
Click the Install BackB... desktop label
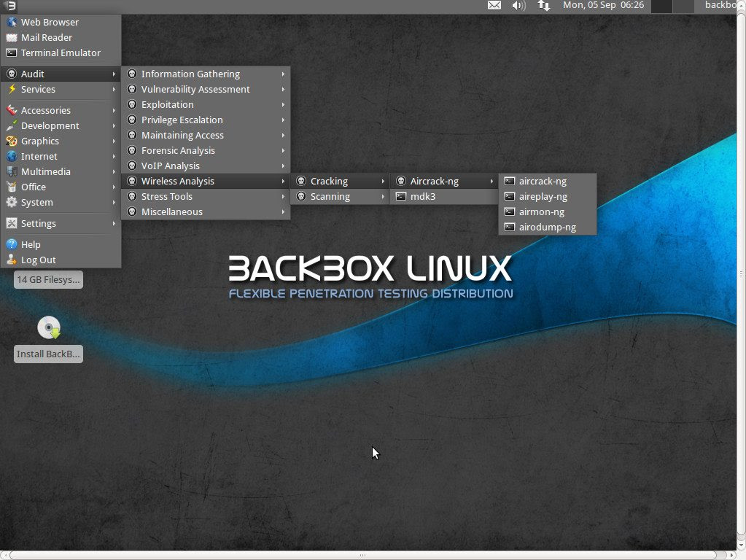pyautogui.click(x=48, y=354)
